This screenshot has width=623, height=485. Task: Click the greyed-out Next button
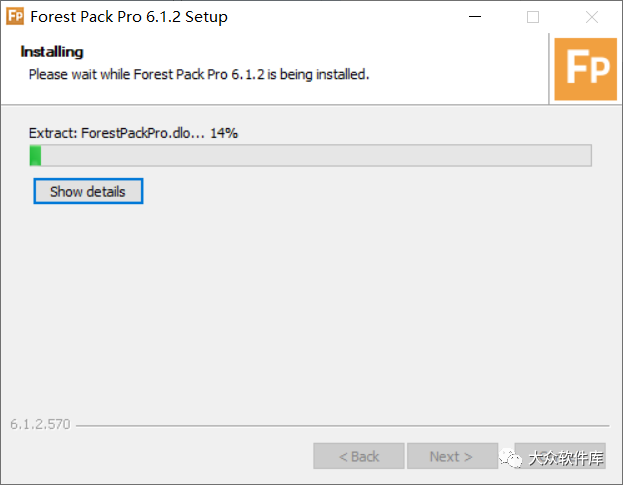pyautogui.click(x=452, y=456)
